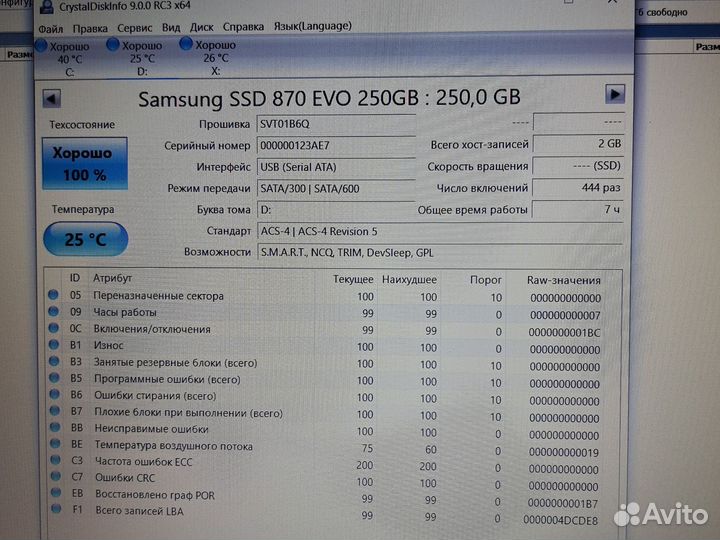Image resolution: width=720 pixels, height=540 pixels.
Task: Click the status dot for attribute B1 Износ
Action: pyautogui.click(x=54, y=344)
